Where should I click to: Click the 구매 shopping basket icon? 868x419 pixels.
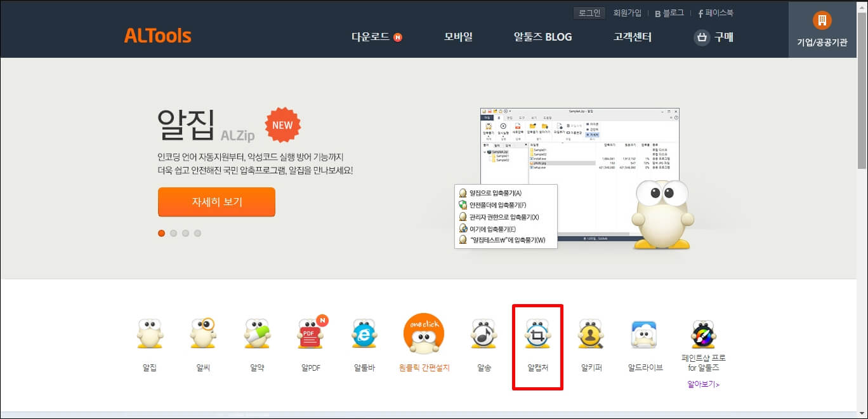point(702,37)
